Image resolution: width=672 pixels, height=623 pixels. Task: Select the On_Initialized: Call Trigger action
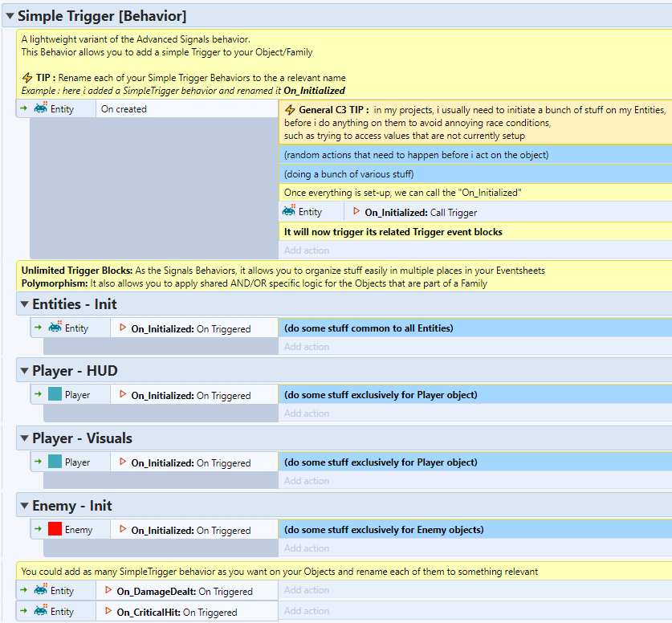[x=508, y=212]
